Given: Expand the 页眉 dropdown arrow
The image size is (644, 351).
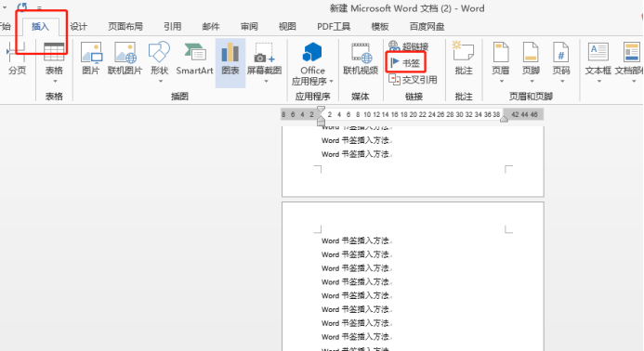Looking at the screenshot, I should coord(502,82).
